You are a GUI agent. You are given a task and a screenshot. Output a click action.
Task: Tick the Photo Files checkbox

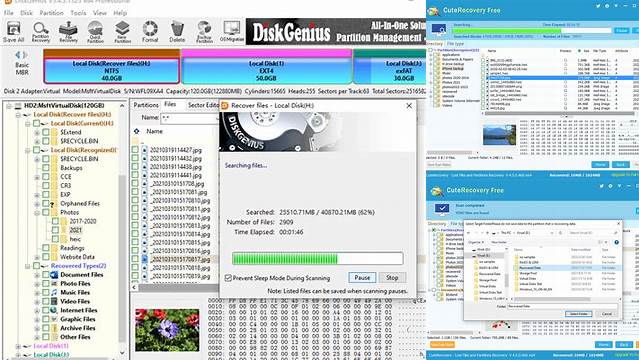click(46, 284)
